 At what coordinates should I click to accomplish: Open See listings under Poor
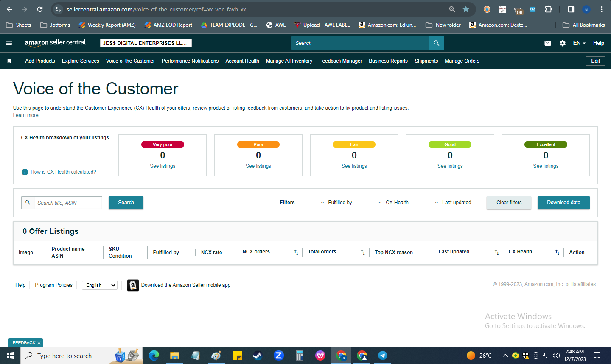pyautogui.click(x=258, y=166)
